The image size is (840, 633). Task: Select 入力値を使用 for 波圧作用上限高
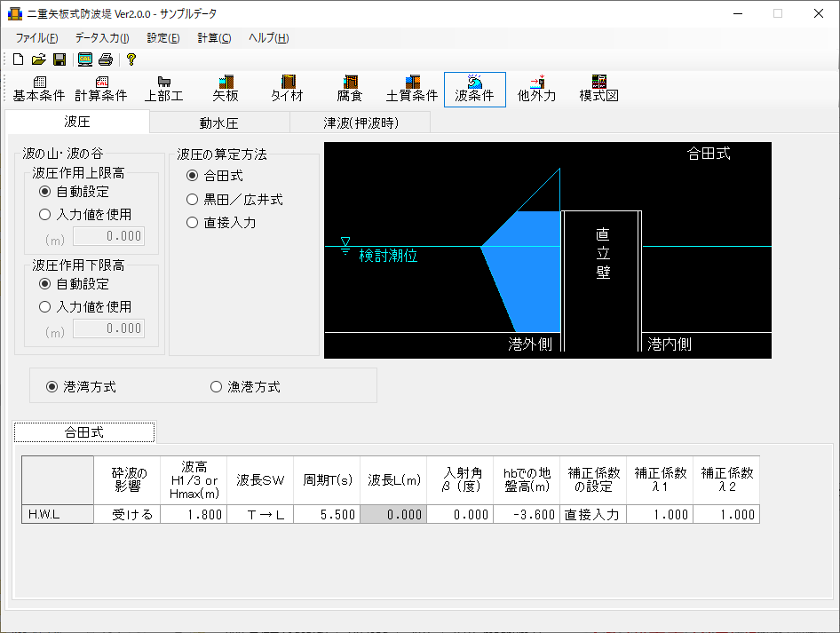(x=85, y=215)
